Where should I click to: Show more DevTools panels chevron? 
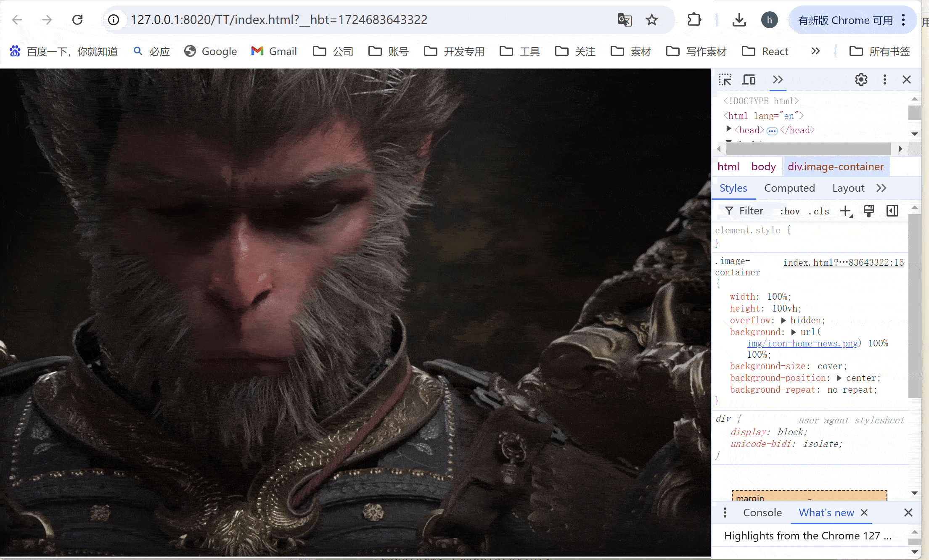pyautogui.click(x=778, y=79)
